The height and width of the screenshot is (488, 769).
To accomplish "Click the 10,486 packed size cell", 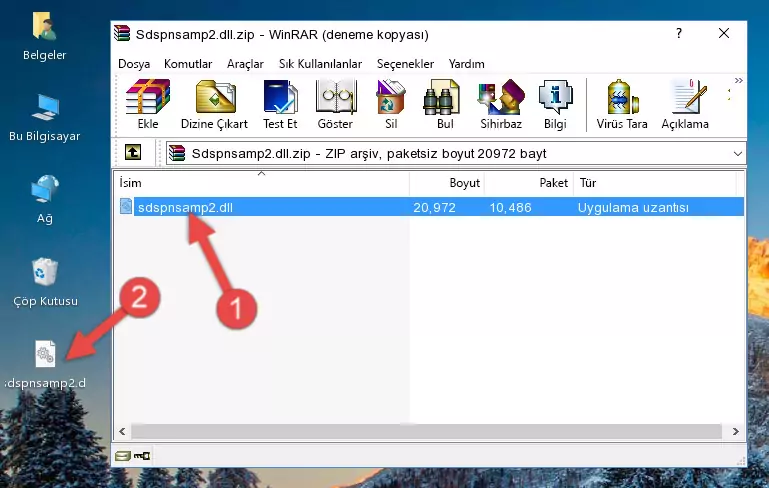I will 511,207.
